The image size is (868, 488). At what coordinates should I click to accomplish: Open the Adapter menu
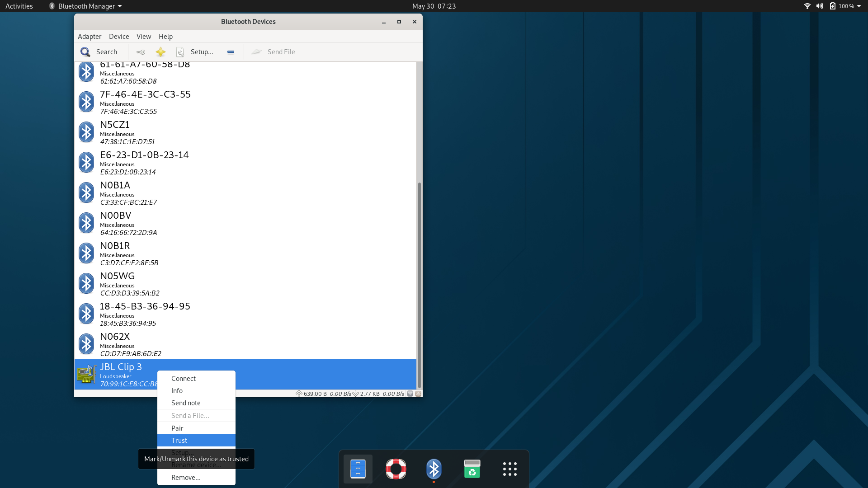coord(90,37)
